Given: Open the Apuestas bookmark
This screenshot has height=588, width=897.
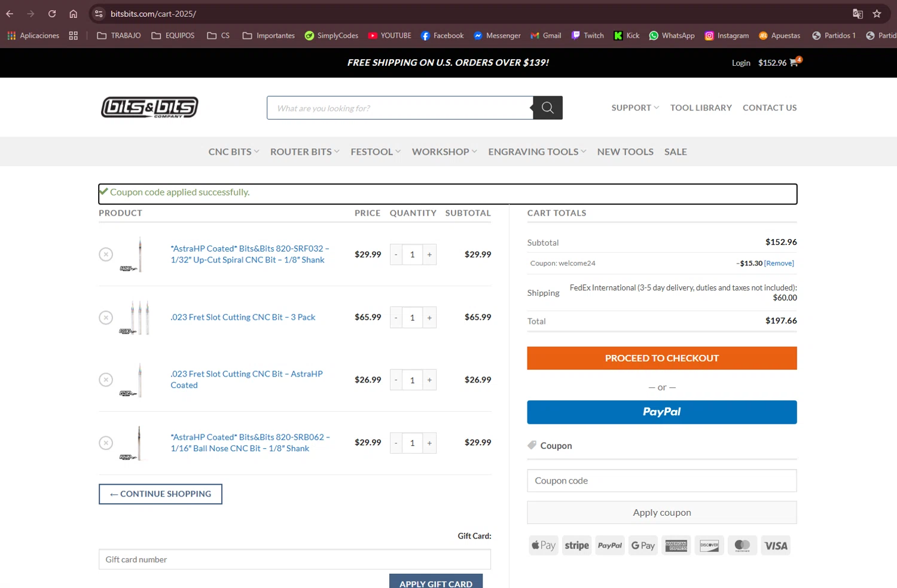Looking at the screenshot, I should pyautogui.click(x=780, y=36).
